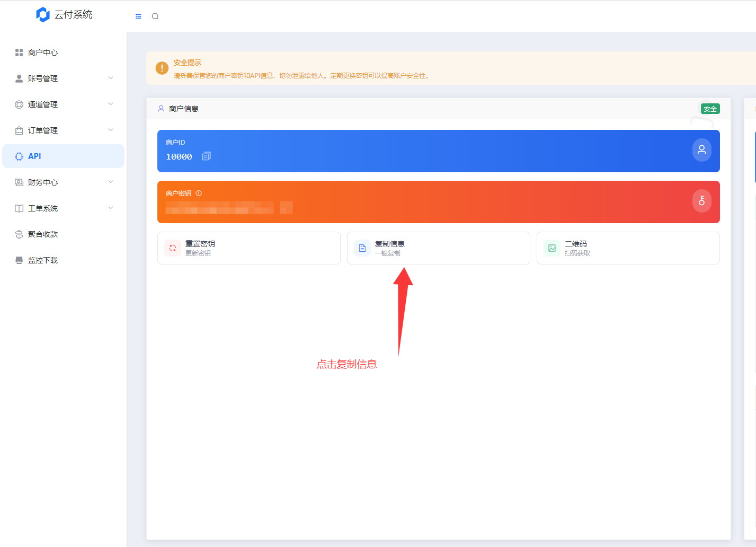The height and width of the screenshot is (547, 756).
Task: Click the 云付系统 logo icon
Action: [43, 15]
